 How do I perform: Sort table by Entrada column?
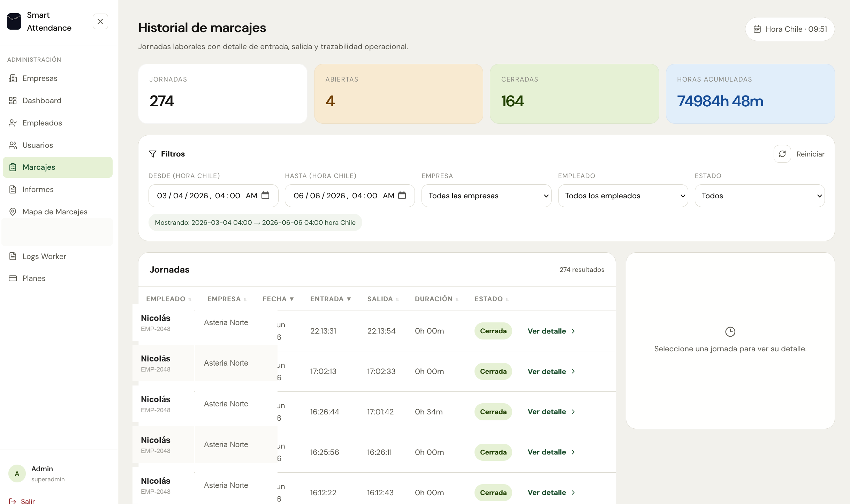point(331,299)
